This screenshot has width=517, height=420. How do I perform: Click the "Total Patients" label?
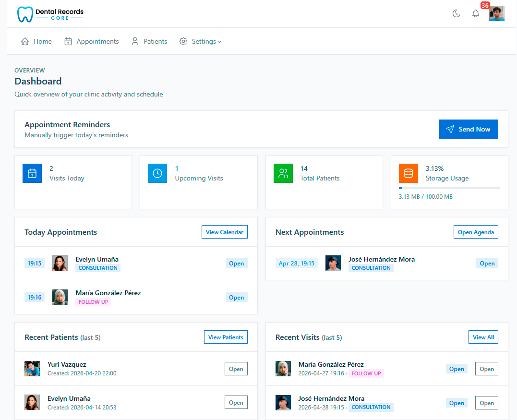click(x=320, y=179)
